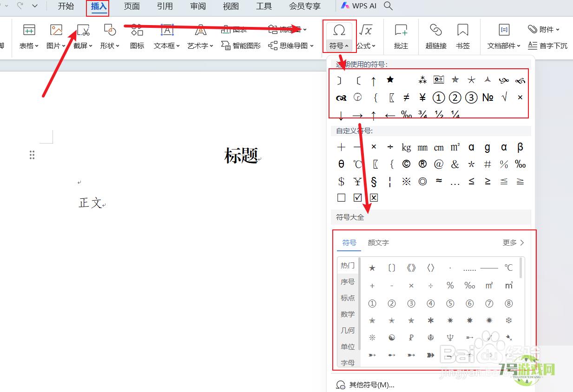Screen dimensions: 573x392
Task: Click the magnifier search icon
Action: click(388, 6)
